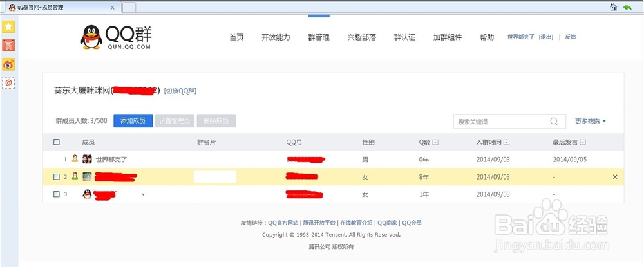Check the box for member 3

57,194
